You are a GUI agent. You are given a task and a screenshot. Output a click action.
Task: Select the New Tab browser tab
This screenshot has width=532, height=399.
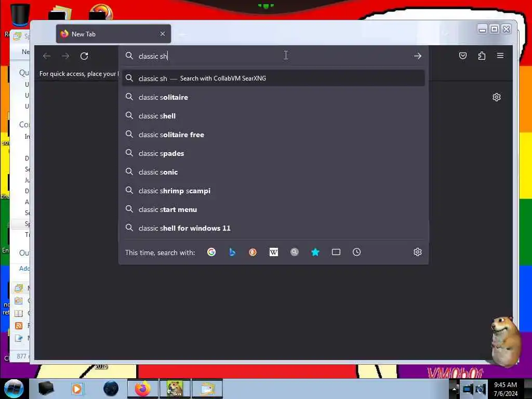tap(113, 34)
